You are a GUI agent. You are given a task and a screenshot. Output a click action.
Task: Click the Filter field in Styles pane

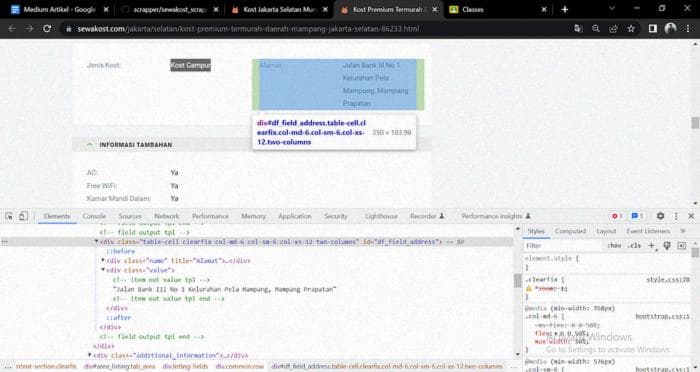pos(564,246)
